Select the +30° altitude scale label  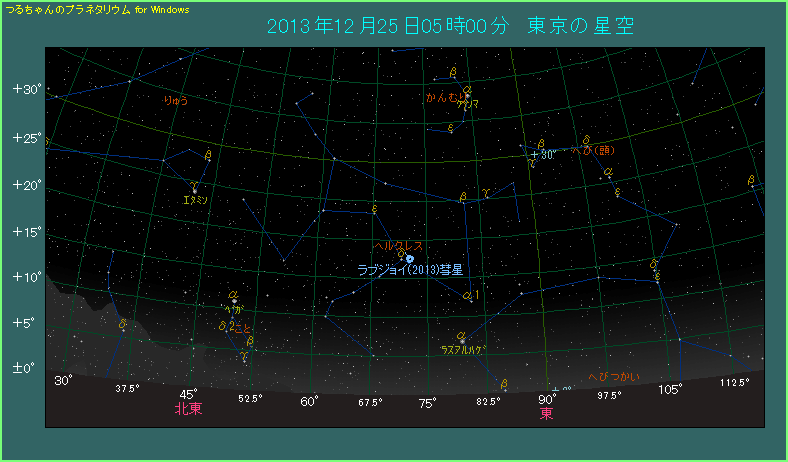25,89
